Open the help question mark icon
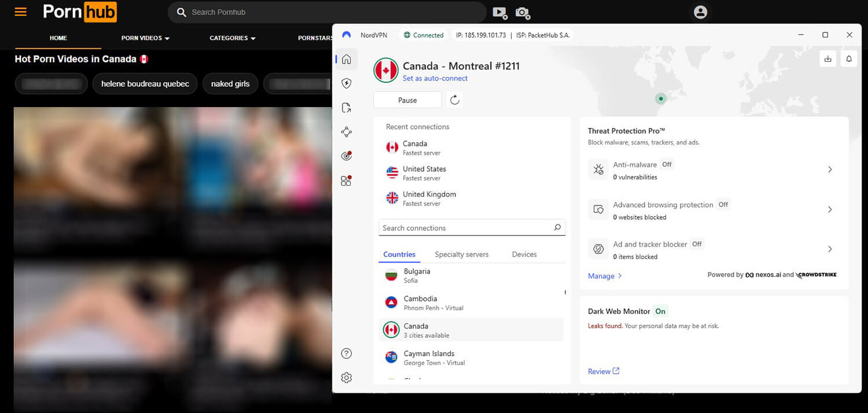Viewport: 868px width, 413px height. point(346,353)
